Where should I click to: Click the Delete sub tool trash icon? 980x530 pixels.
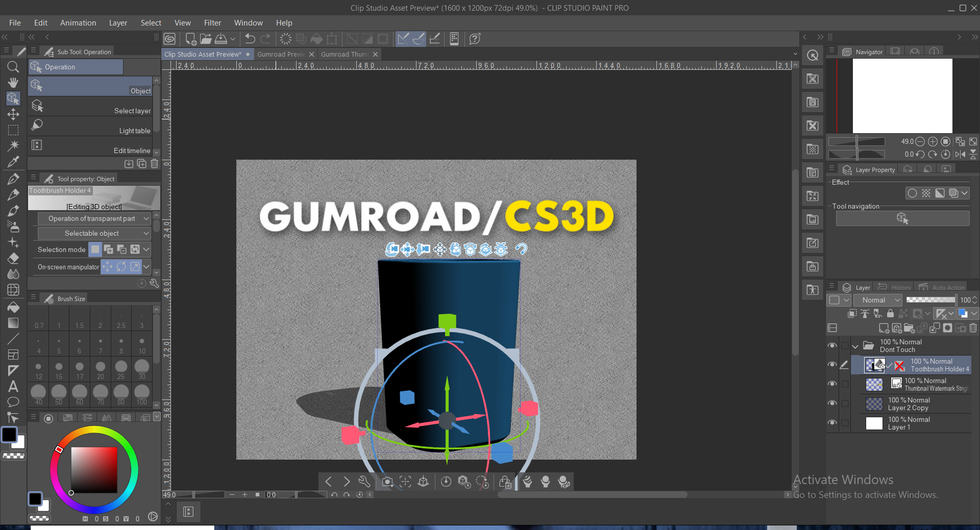(155, 164)
